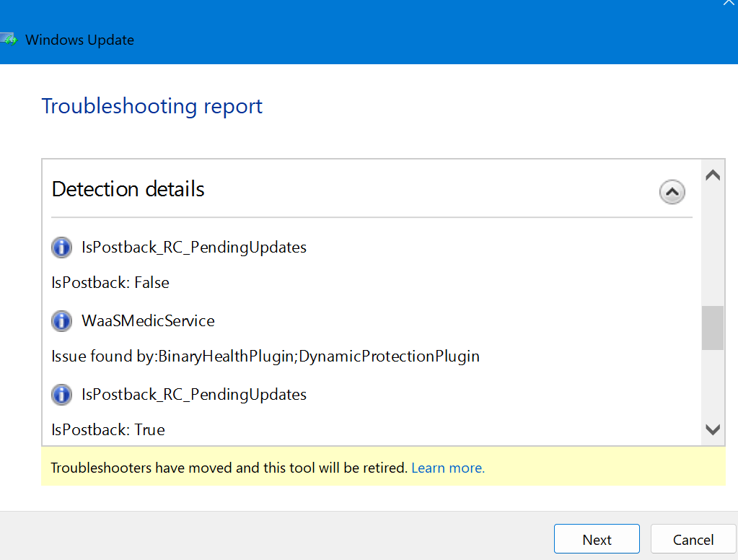Click the vertical scrollbar thumb
738x560 pixels.
point(713,328)
